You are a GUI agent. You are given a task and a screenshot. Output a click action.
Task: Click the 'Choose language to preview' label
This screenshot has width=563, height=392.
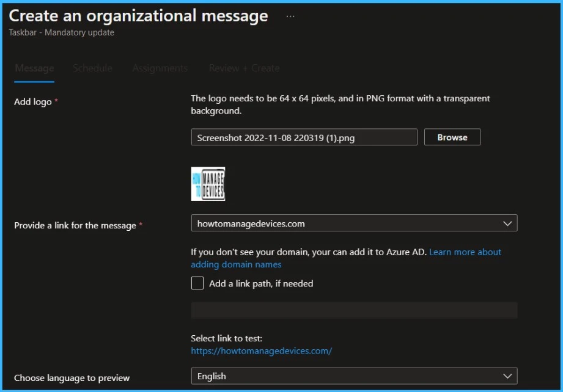tap(72, 378)
